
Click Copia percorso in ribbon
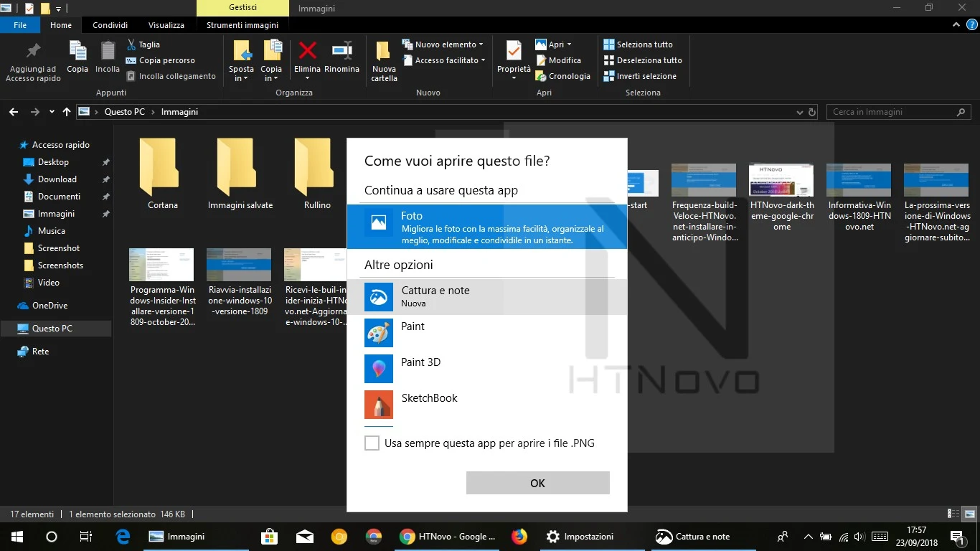160,60
